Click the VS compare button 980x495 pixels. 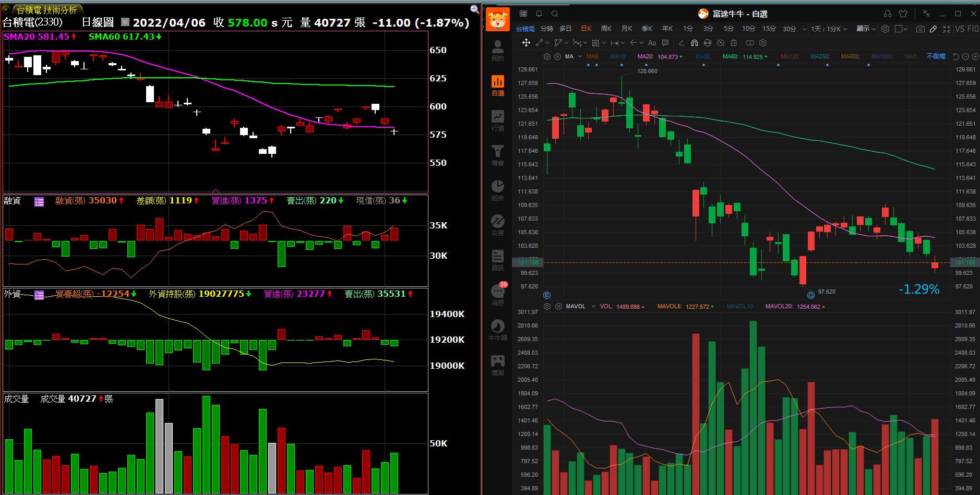tap(960, 29)
